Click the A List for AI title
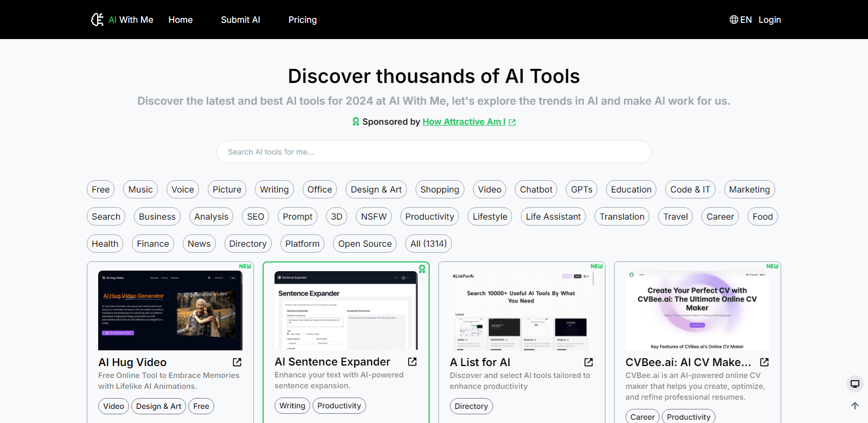This screenshot has width=868, height=423. point(480,362)
